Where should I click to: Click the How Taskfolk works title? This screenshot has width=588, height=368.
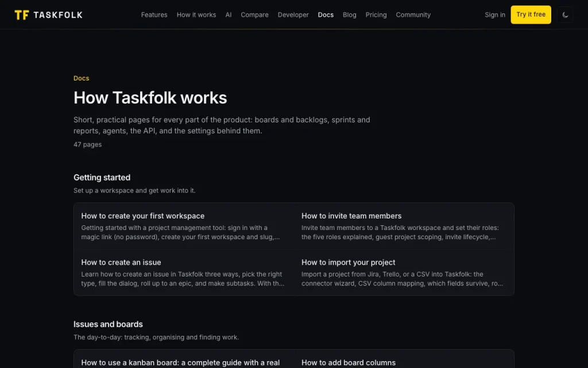150,98
